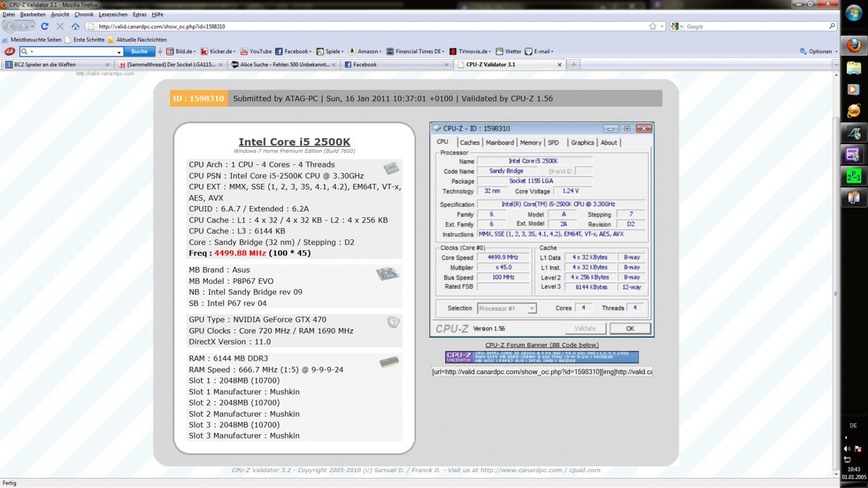
Task: Click the volume speaker tray icon
Action: click(x=847, y=449)
